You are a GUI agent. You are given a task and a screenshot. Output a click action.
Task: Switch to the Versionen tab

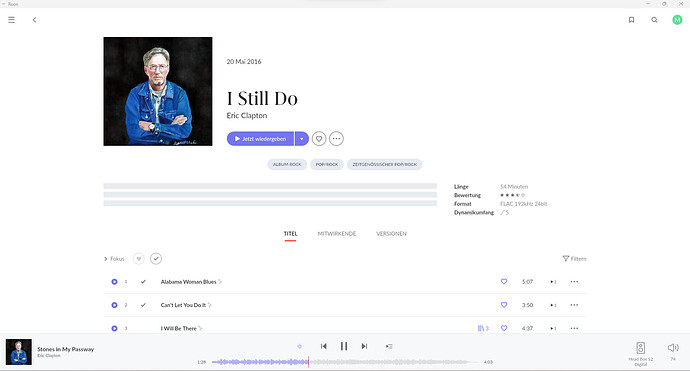click(x=391, y=234)
